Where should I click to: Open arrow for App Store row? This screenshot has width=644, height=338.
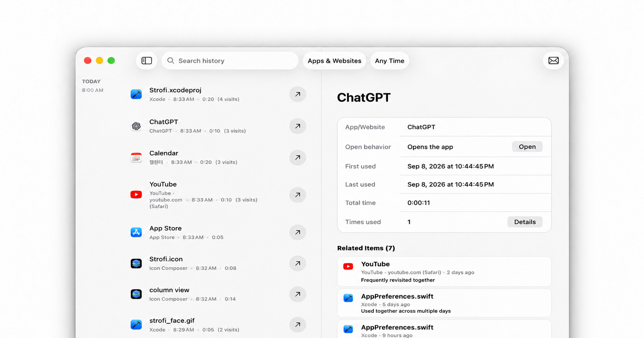point(297,232)
